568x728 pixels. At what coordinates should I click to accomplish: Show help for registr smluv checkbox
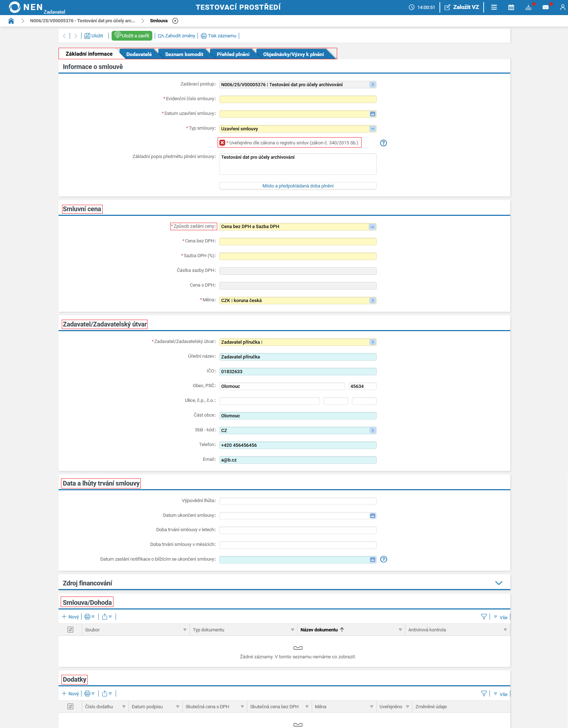[383, 143]
